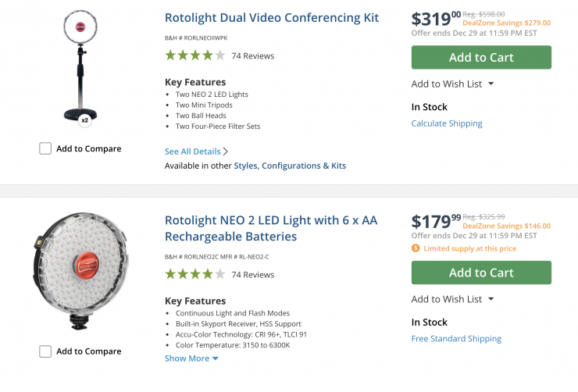Add Rotolight Dual Video Conferencing Kit to cart
This screenshot has width=578, height=392.
pyautogui.click(x=481, y=57)
